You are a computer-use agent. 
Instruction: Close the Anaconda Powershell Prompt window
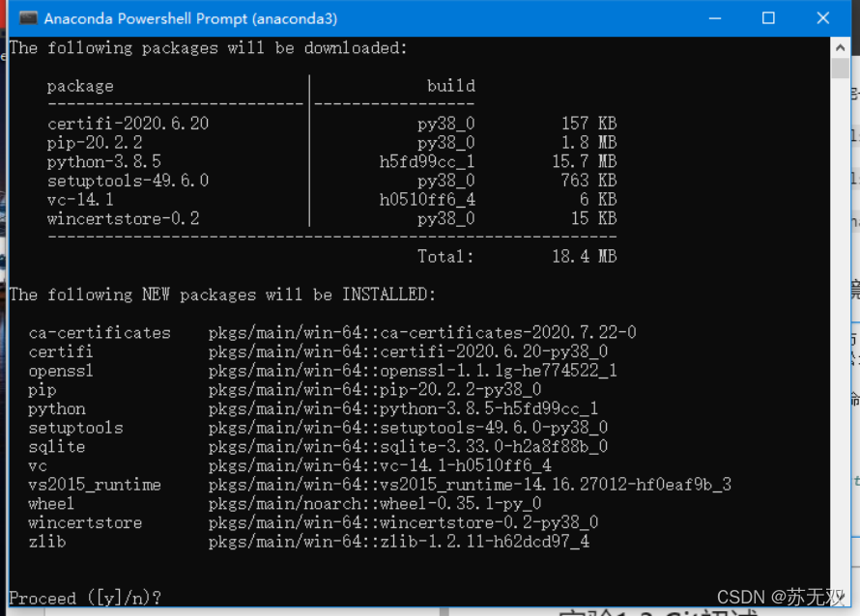click(x=822, y=18)
